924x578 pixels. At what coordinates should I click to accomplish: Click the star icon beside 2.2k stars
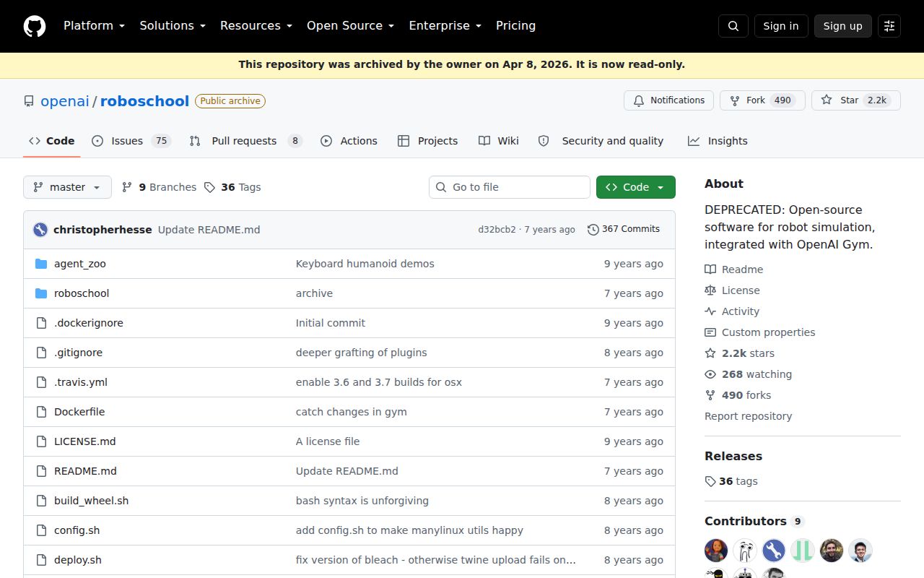pos(710,353)
